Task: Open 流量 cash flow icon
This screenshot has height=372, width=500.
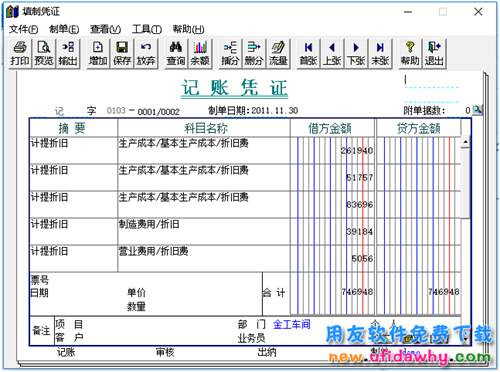Action: click(x=278, y=54)
